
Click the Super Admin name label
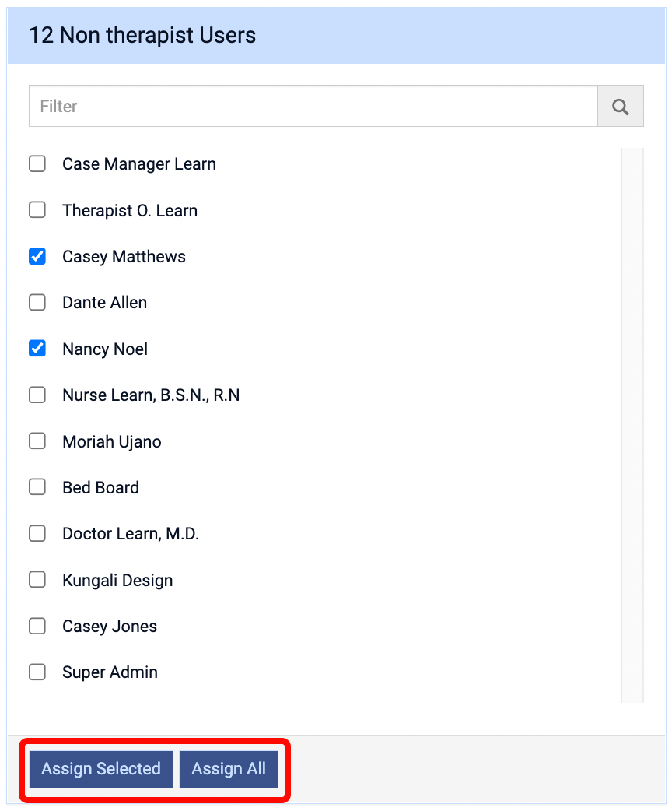110,672
